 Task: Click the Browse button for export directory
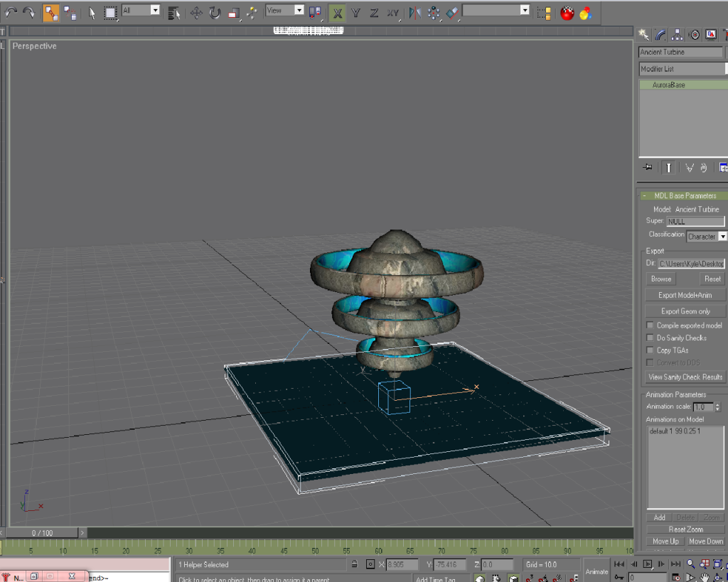click(661, 279)
